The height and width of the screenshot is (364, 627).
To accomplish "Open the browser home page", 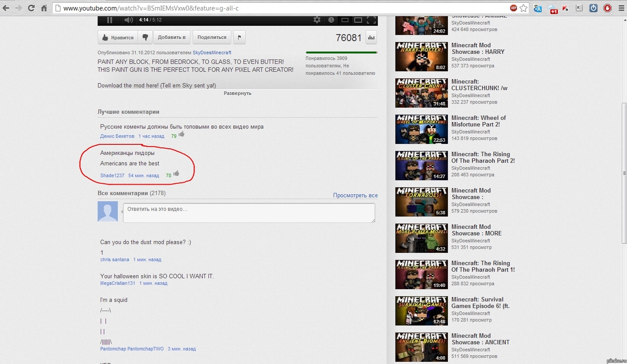I will click(x=44, y=8).
